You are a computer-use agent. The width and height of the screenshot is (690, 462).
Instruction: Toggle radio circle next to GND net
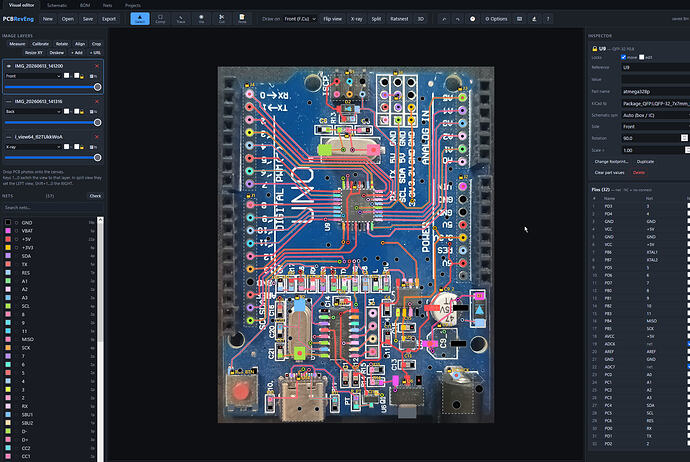(17, 223)
